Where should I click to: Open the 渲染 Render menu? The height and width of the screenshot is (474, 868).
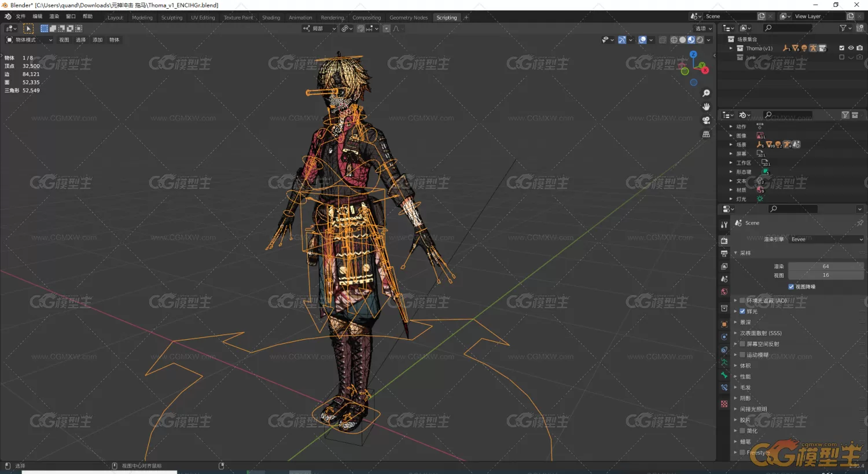pyautogui.click(x=54, y=17)
